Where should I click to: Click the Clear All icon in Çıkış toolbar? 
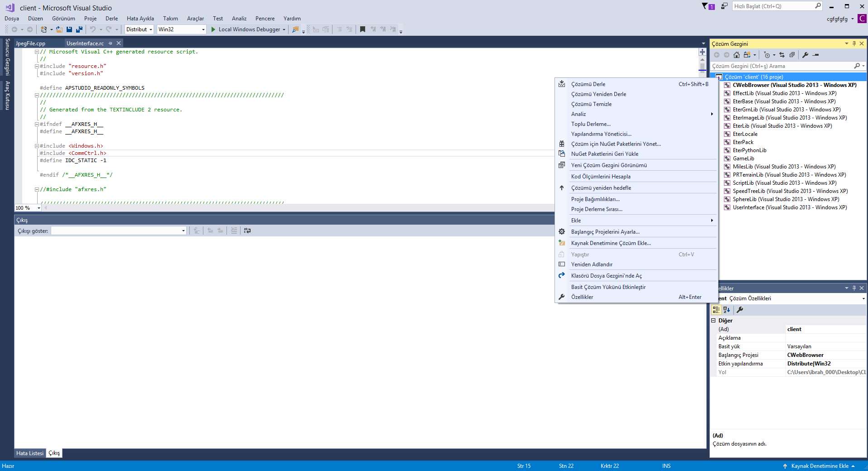[x=234, y=231]
